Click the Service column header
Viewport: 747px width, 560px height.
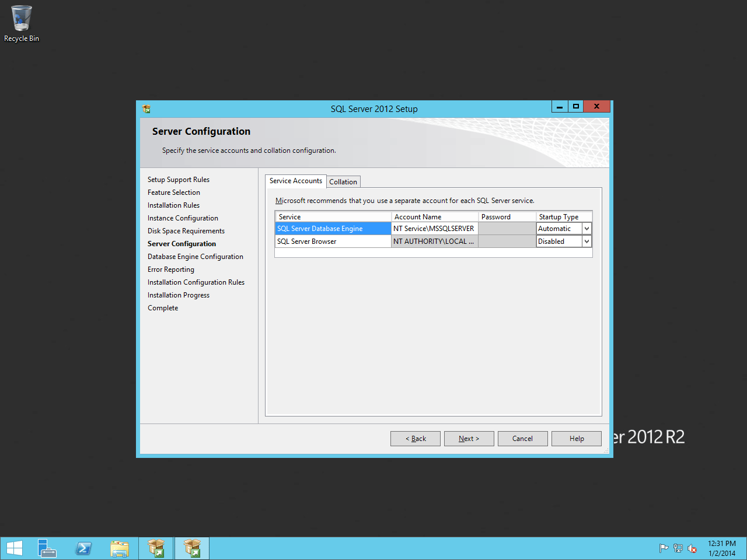pyautogui.click(x=333, y=217)
